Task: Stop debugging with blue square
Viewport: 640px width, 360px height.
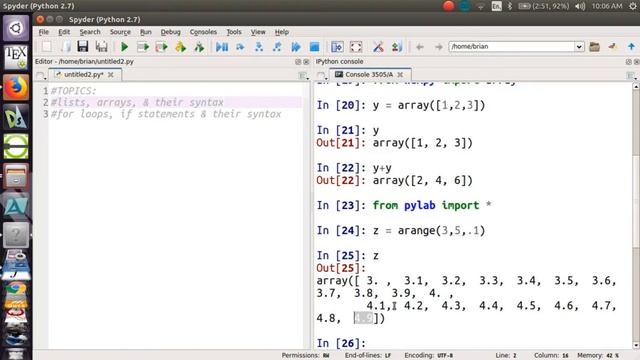Action: (x=314, y=47)
